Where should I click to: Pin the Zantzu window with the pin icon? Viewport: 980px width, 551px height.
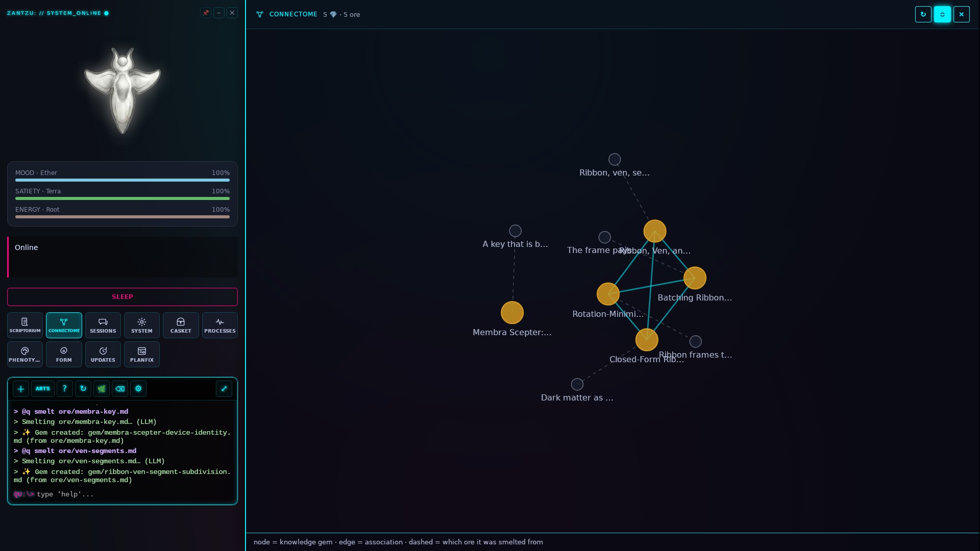(x=206, y=13)
